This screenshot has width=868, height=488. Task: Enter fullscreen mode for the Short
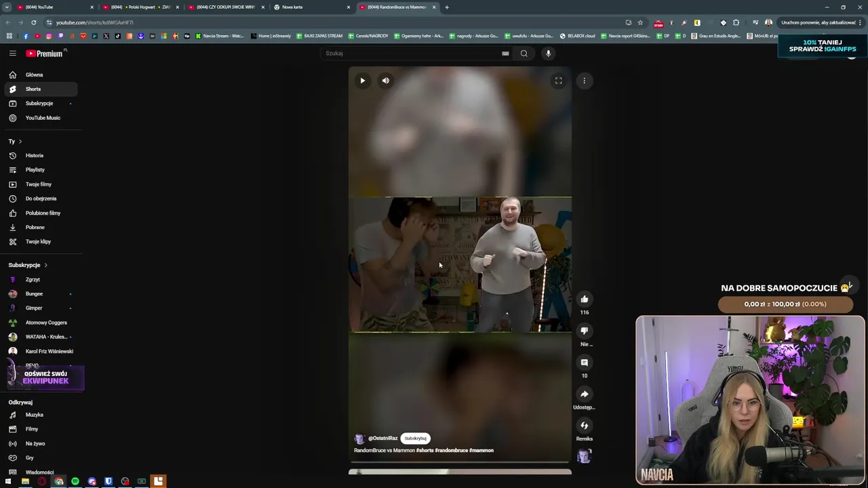point(558,81)
